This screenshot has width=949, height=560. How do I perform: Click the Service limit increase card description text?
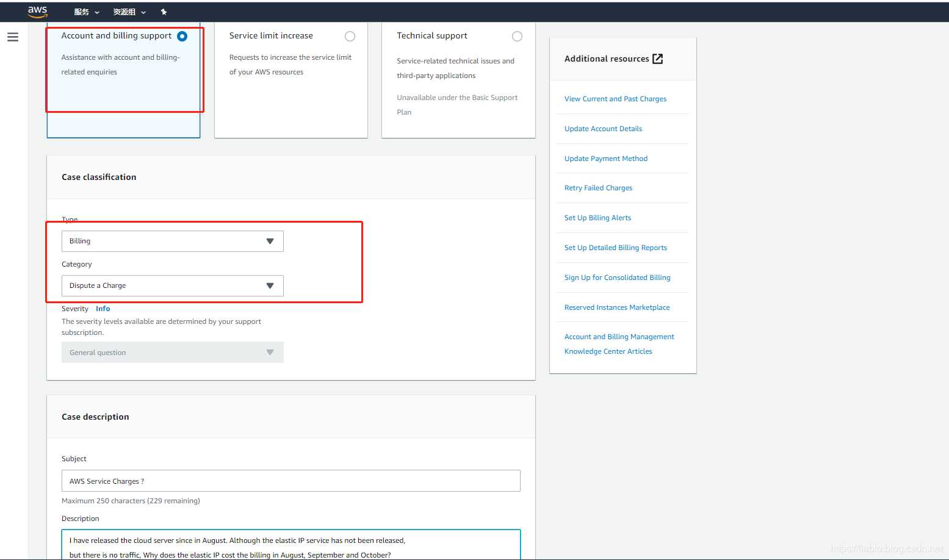tap(290, 65)
